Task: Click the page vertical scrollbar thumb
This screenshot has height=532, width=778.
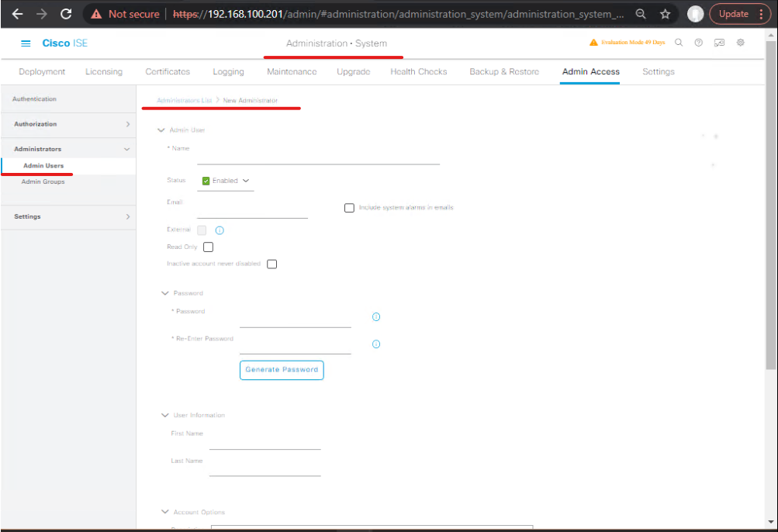Action: coord(770,205)
